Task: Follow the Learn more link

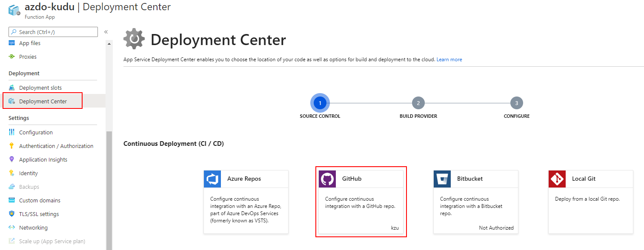Action: [x=449, y=60]
